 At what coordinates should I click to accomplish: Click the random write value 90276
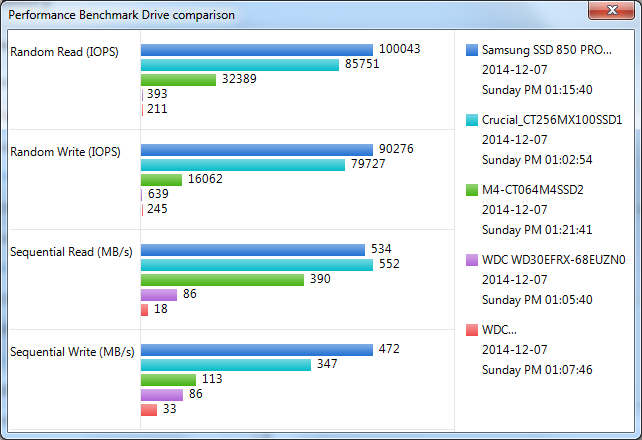pyautogui.click(x=396, y=149)
